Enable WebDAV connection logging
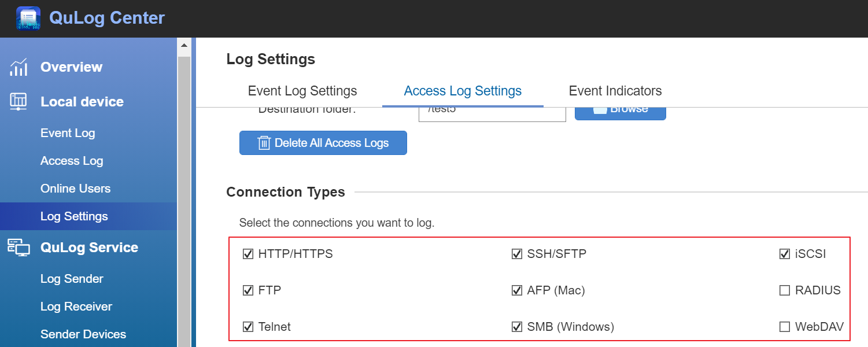This screenshot has height=347, width=868. pyautogui.click(x=784, y=327)
